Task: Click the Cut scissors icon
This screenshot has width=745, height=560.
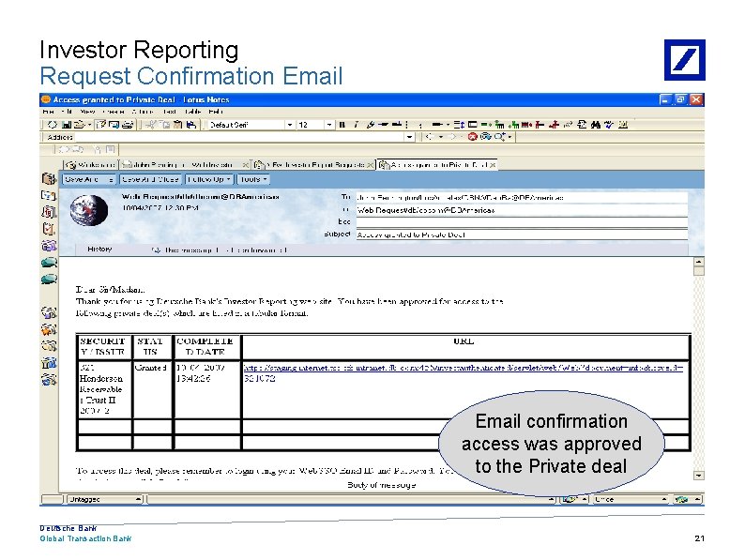Action: point(150,125)
